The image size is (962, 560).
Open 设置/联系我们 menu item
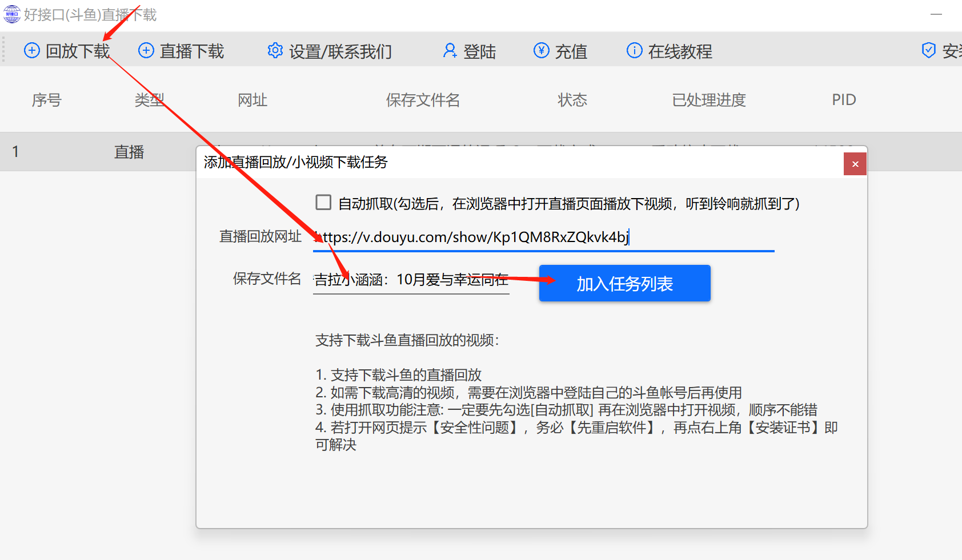pyautogui.click(x=330, y=51)
